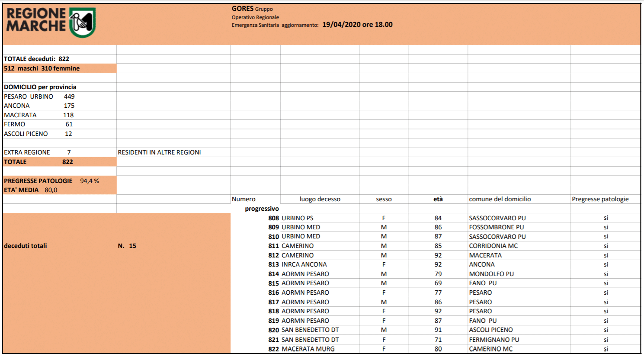The image size is (644, 357).
Task: Click MACERATA MURG in row 822
Action: (308, 349)
